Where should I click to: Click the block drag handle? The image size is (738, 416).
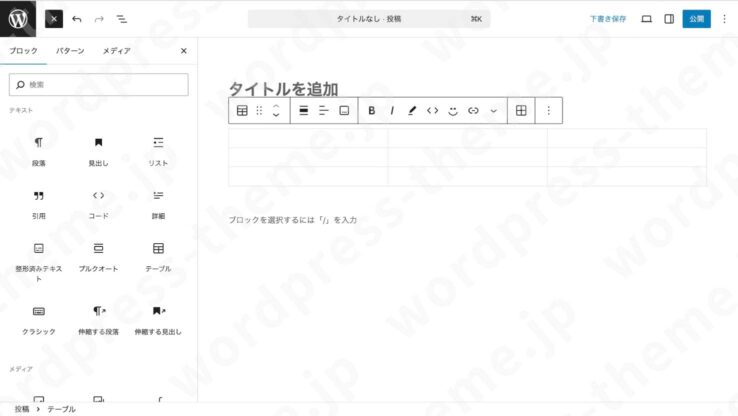tap(259, 111)
